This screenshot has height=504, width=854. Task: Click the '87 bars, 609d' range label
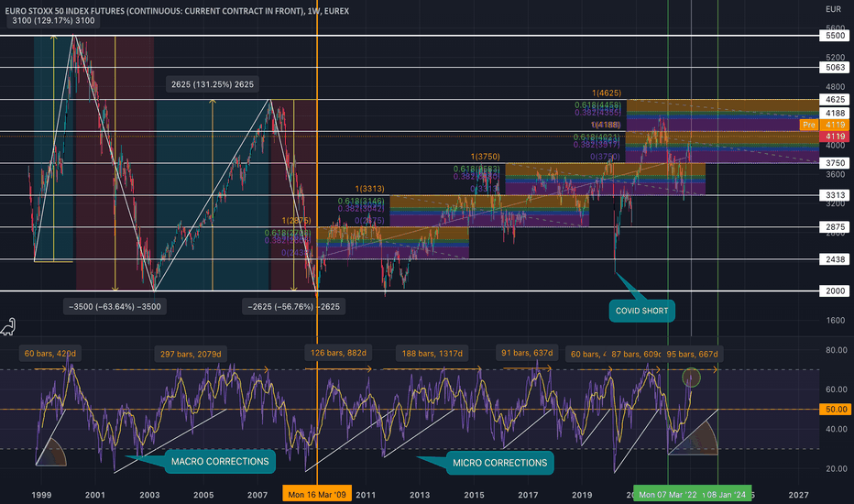point(635,354)
